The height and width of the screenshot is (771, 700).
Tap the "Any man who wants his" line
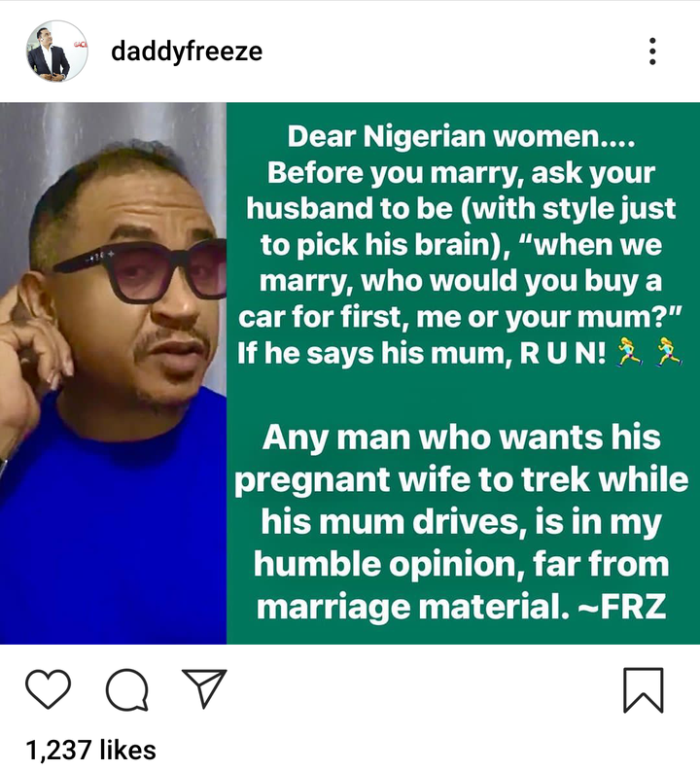coord(461,438)
